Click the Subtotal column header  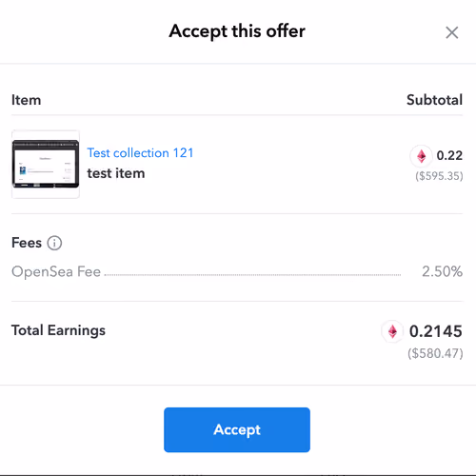pyautogui.click(x=434, y=100)
